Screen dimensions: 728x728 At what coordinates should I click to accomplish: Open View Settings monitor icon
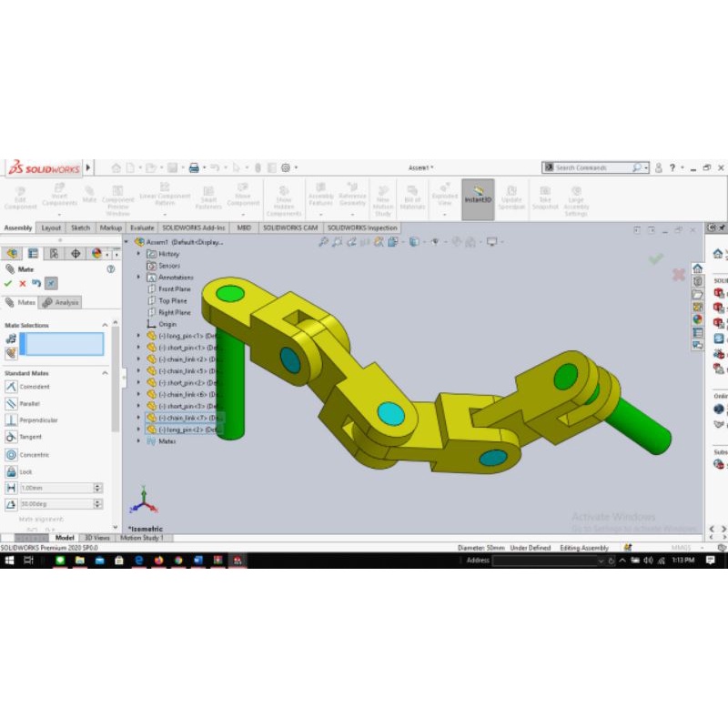(491, 241)
